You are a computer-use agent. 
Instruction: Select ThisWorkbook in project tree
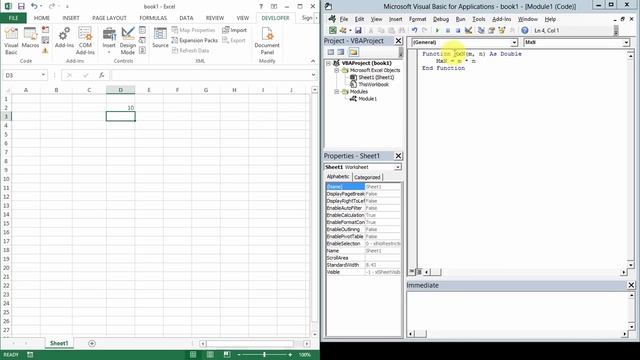[x=373, y=84]
